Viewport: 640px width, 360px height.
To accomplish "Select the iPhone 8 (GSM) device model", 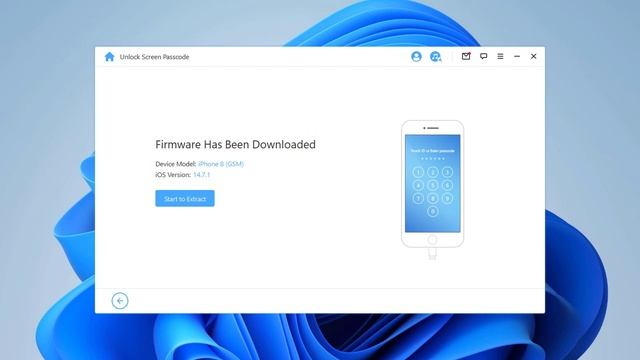I will click(x=221, y=164).
